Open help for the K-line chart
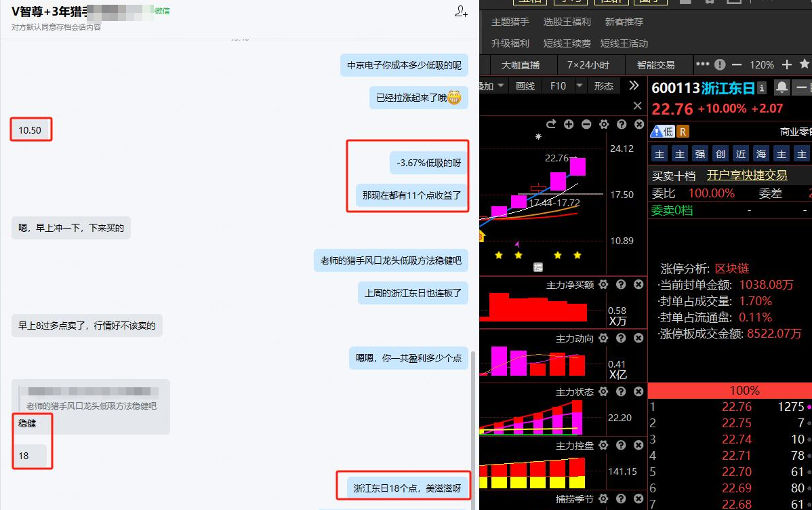This screenshot has width=812, height=510. (x=622, y=124)
